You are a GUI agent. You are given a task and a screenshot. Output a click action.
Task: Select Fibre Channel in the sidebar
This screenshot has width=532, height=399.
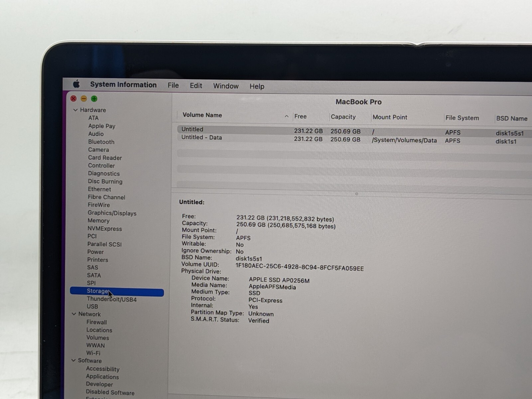pyautogui.click(x=106, y=197)
